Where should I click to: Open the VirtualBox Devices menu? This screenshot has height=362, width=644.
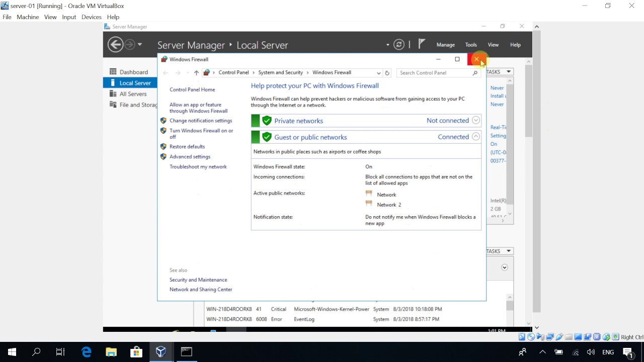(91, 17)
